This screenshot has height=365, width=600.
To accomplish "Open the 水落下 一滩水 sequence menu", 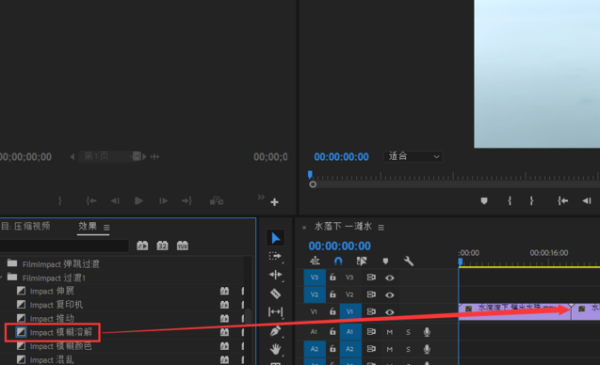I will click(381, 228).
